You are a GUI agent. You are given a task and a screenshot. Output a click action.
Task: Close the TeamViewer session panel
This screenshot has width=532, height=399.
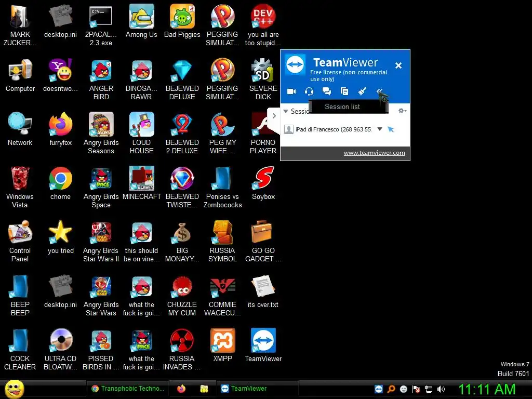tap(398, 65)
